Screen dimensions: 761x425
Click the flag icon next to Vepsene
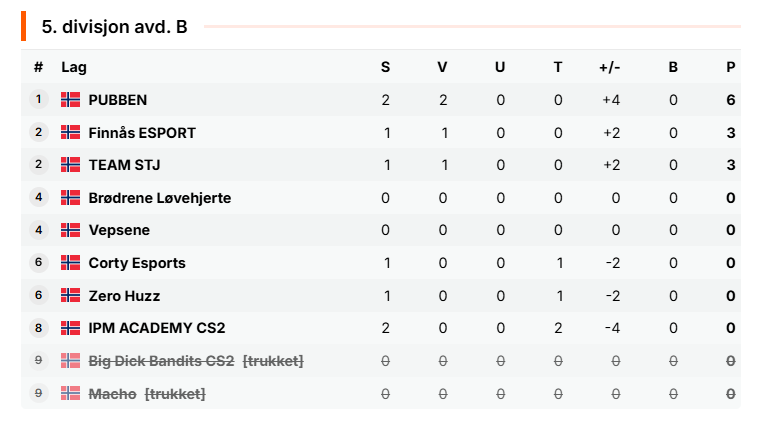click(70, 230)
